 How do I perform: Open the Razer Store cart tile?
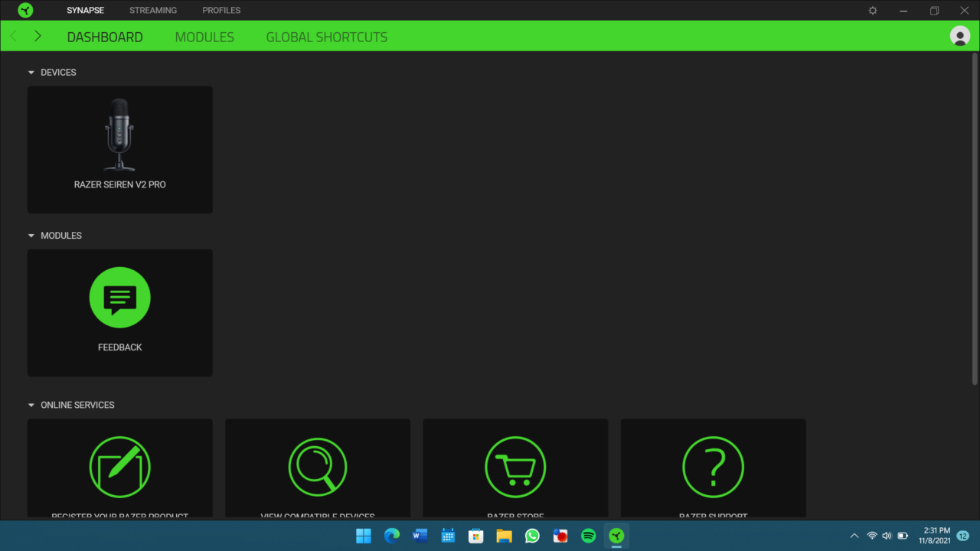click(x=515, y=468)
